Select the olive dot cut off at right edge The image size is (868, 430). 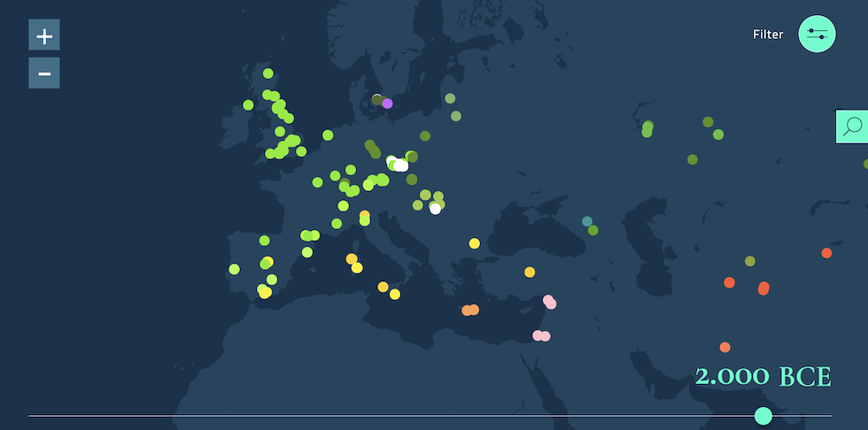point(865,164)
